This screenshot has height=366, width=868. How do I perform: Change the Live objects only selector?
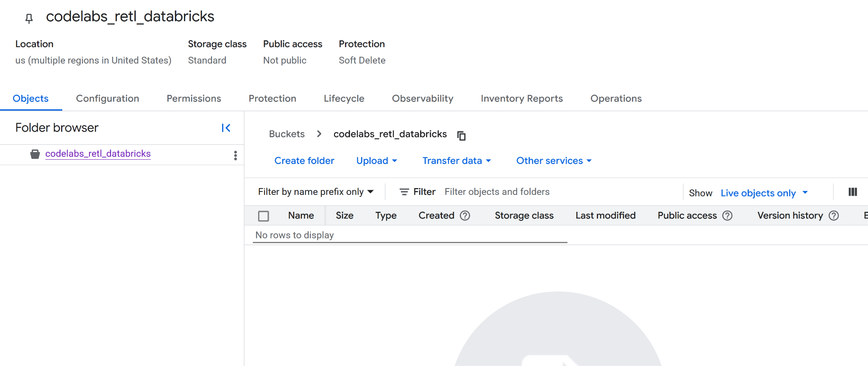click(x=764, y=193)
